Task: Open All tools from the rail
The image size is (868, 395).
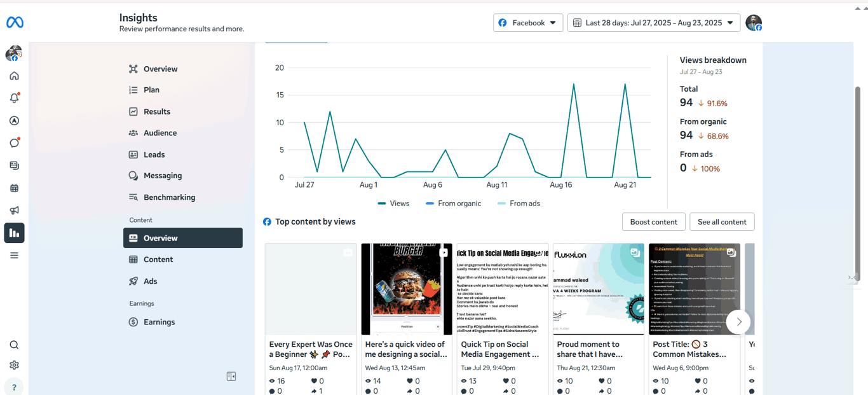Action: (x=14, y=255)
